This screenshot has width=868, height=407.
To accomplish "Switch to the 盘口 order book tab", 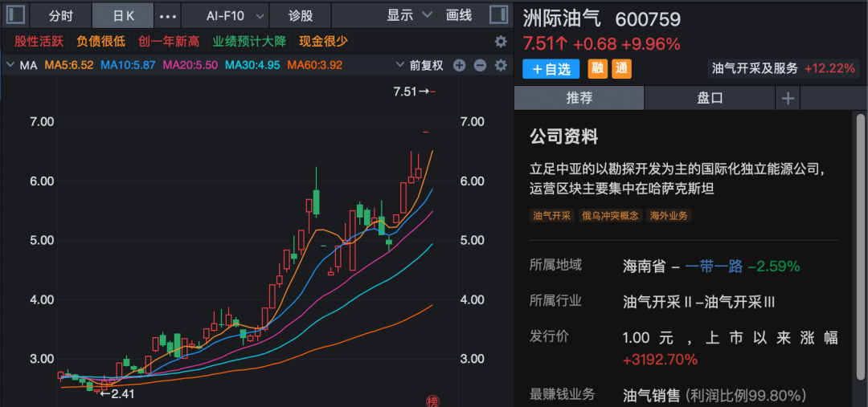I will (710, 98).
